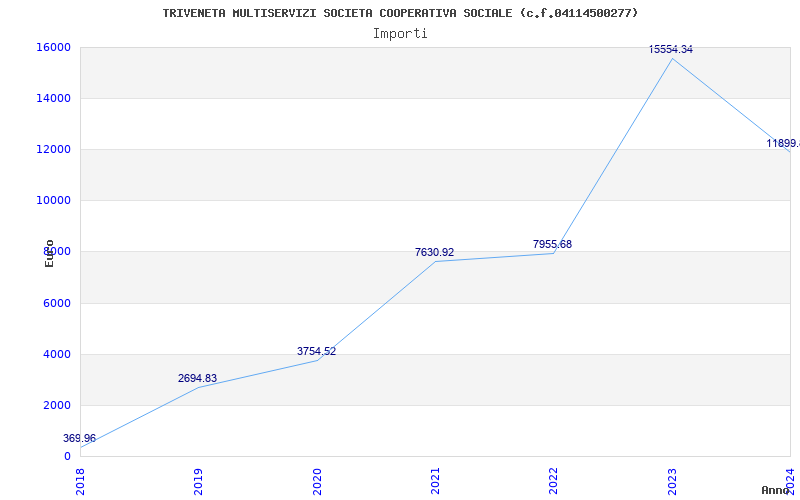800x500 pixels.
Task: Click the 12000 value axis label
Action: (53, 149)
